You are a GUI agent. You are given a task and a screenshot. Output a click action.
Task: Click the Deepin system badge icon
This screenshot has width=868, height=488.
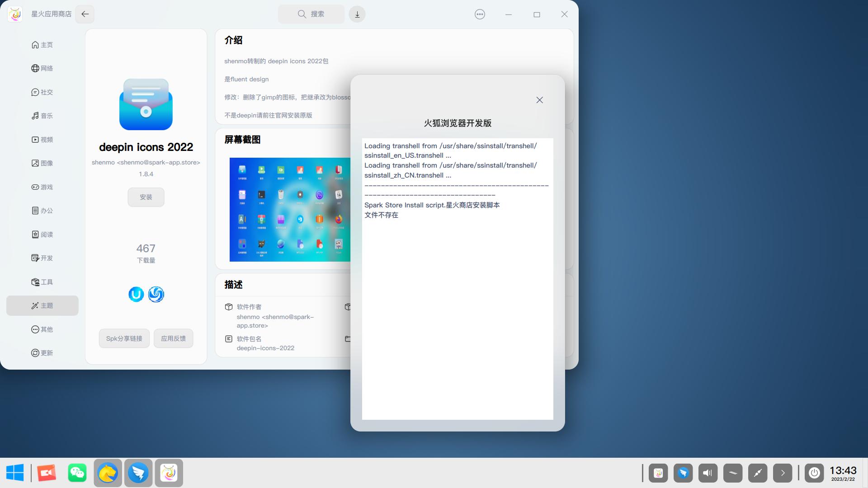tap(156, 294)
